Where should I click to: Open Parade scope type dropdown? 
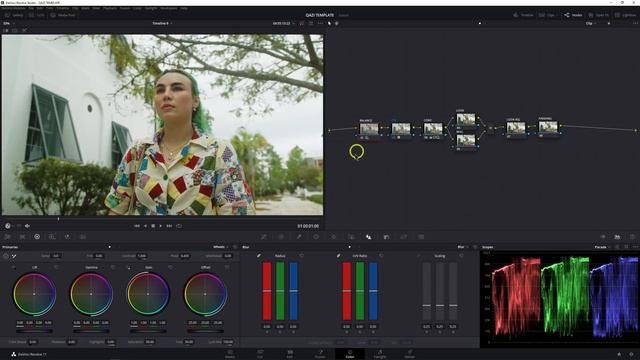coord(602,247)
